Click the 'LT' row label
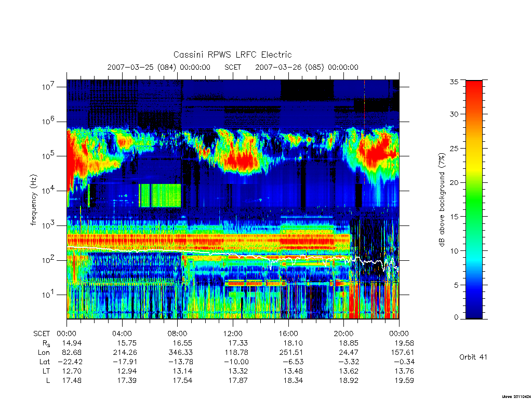Screen dimensions: 532x399 pyautogui.click(x=46, y=371)
